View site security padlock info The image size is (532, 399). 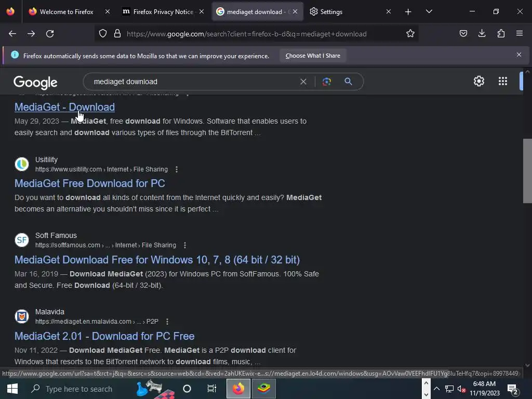(117, 34)
